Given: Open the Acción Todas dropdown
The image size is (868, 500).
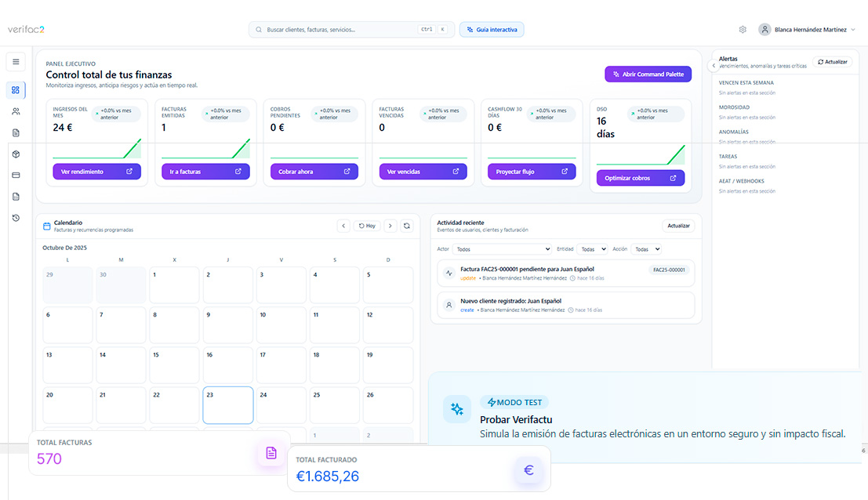Looking at the screenshot, I should point(647,248).
